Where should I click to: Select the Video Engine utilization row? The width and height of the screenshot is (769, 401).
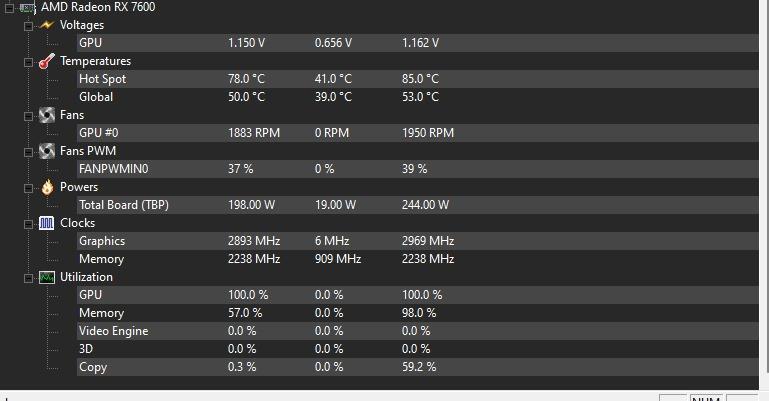(x=417, y=331)
